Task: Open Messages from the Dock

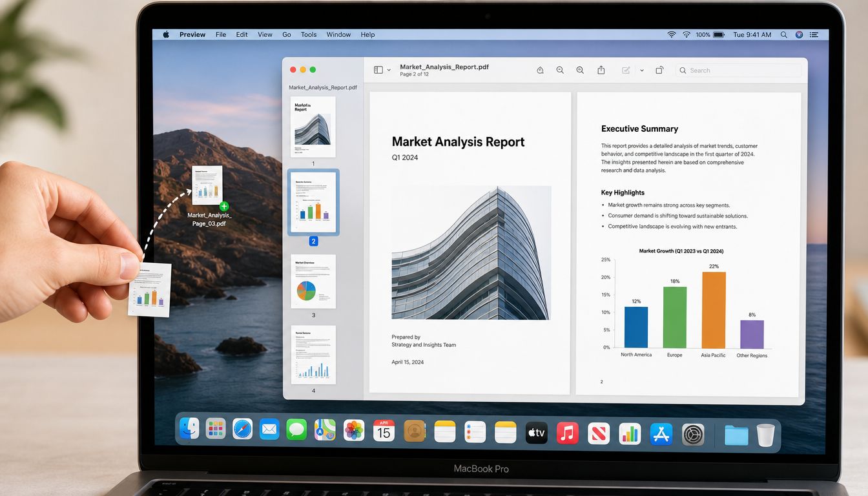Action: pos(296,430)
